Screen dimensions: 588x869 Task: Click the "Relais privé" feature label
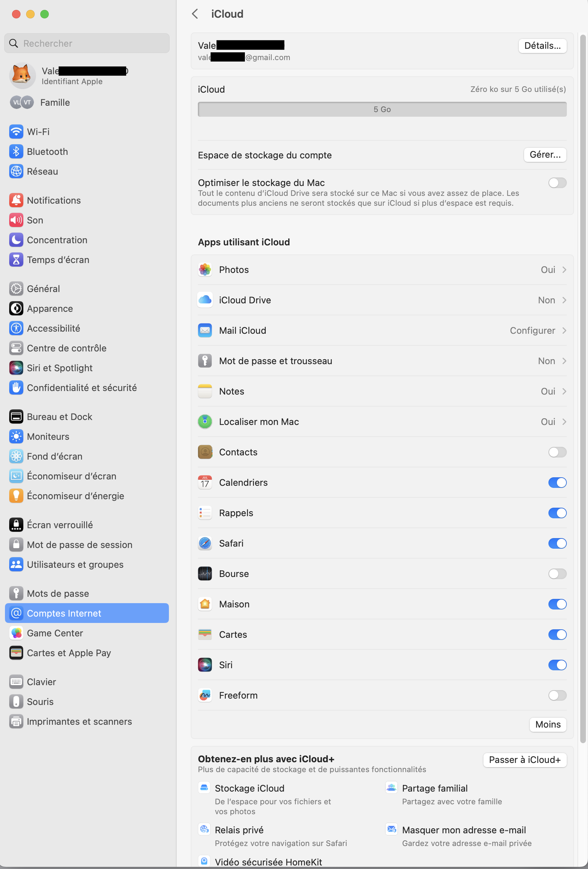[x=239, y=830]
